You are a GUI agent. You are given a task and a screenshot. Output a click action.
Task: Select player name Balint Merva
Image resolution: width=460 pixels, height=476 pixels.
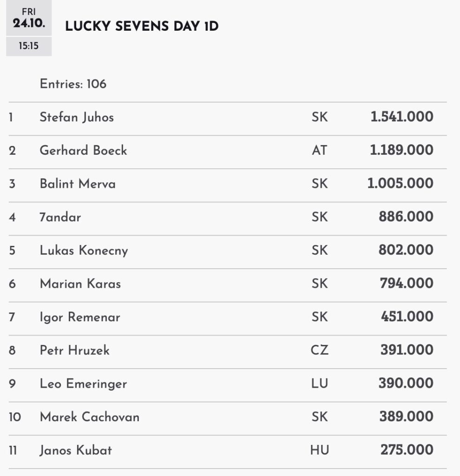pos(78,184)
